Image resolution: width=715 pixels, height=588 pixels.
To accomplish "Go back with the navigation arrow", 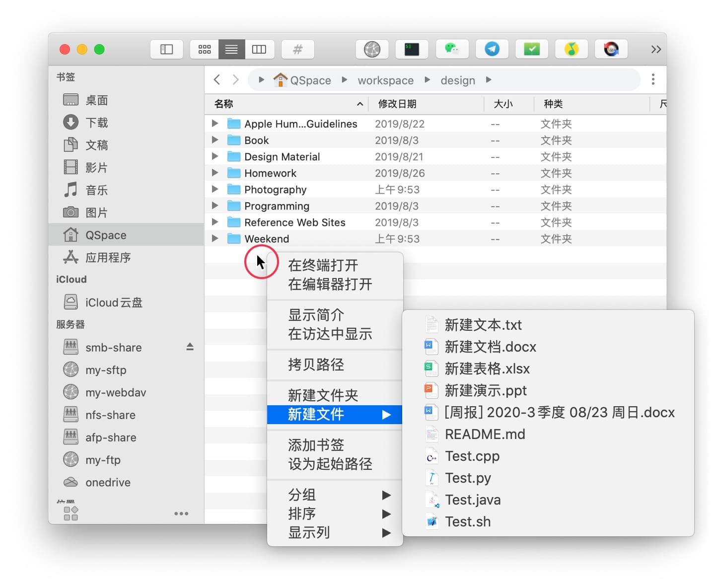I will [217, 79].
